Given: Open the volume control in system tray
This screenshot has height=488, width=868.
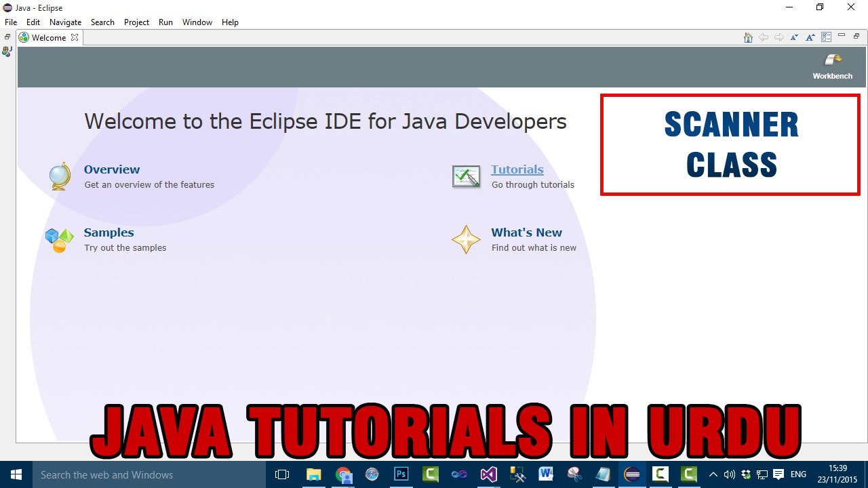Looking at the screenshot, I should click(x=730, y=474).
